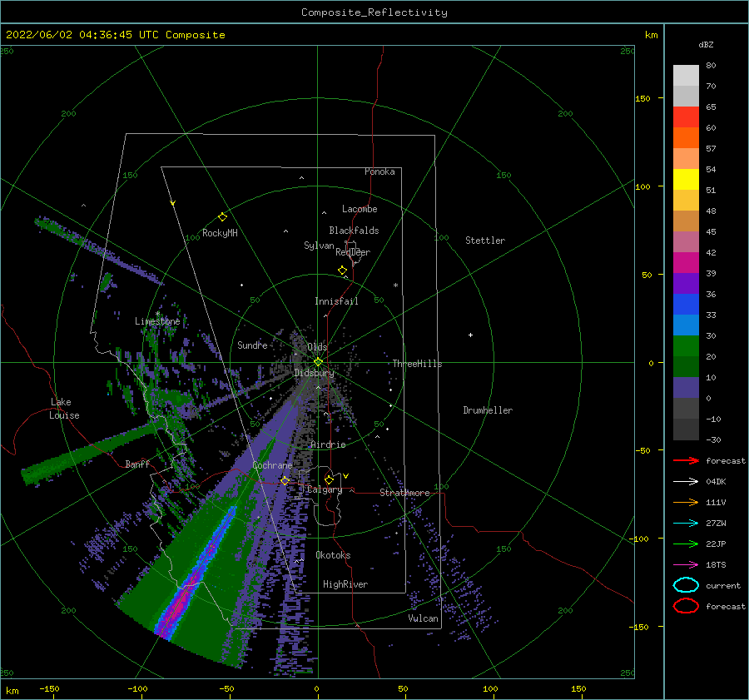749x700 pixels.
Task: Click the Didsbury city label
Action: click(314, 373)
